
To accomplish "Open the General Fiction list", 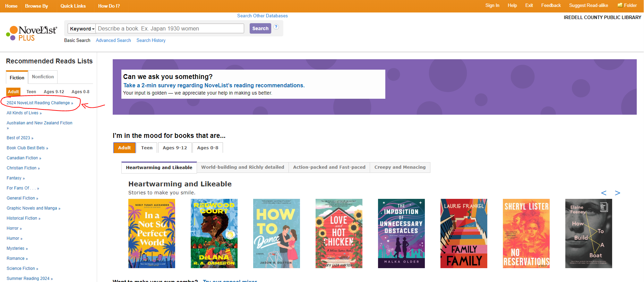I will [x=23, y=198].
